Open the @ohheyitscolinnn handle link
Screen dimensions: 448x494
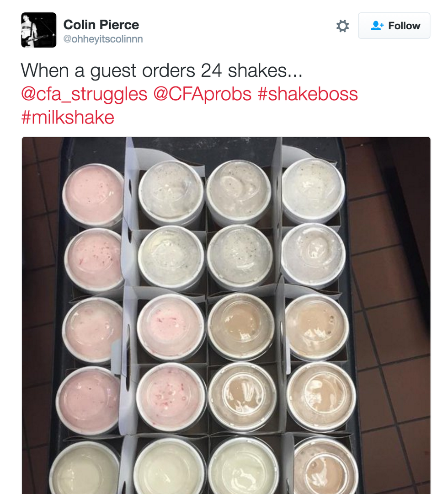point(103,39)
